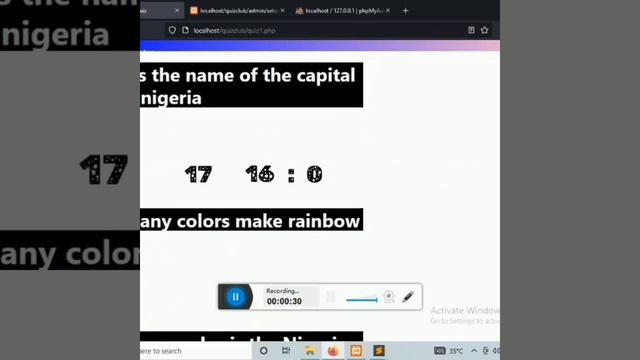Image resolution: width=640 pixels, height=360 pixels.
Task: Open the pencil annotation tool
Action: tap(408, 297)
